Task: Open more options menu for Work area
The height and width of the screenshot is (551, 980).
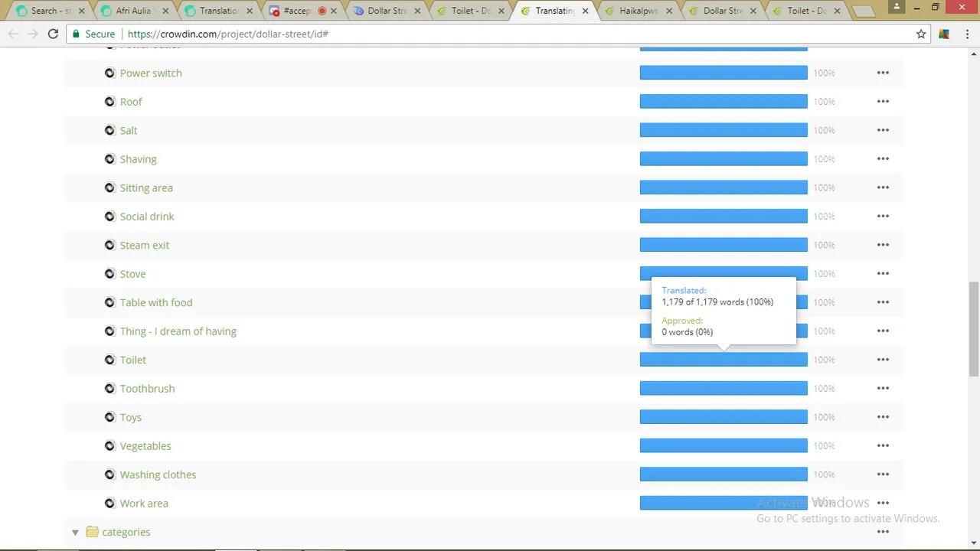Action: (x=883, y=504)
